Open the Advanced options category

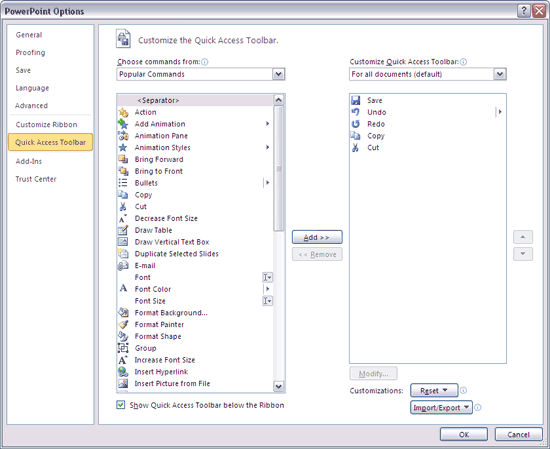[x=31, y=106]
